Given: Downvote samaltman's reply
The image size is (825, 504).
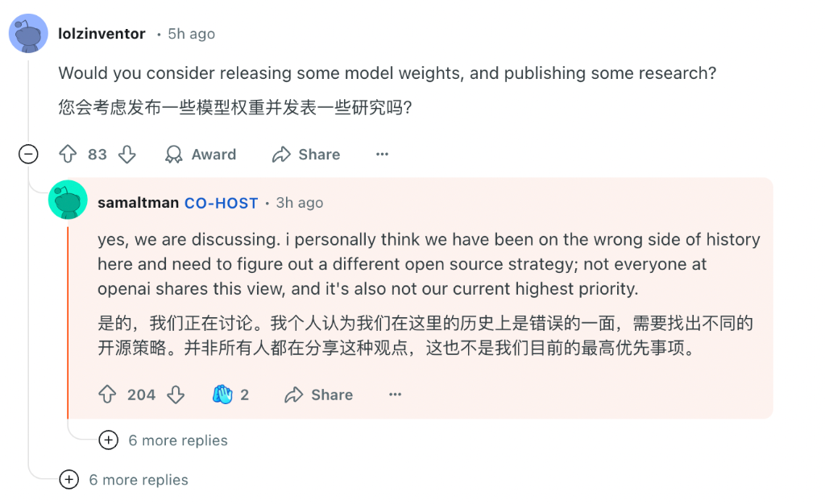Looking at the screenshot, I should (176, 395).
